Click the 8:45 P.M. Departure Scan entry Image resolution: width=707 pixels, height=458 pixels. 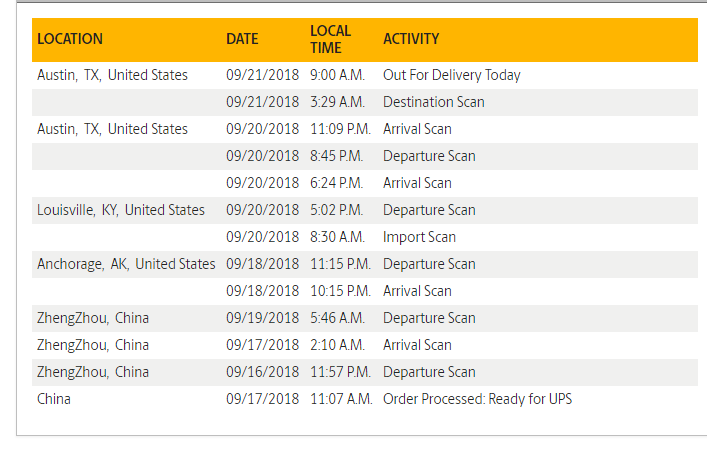click(365, 156)
